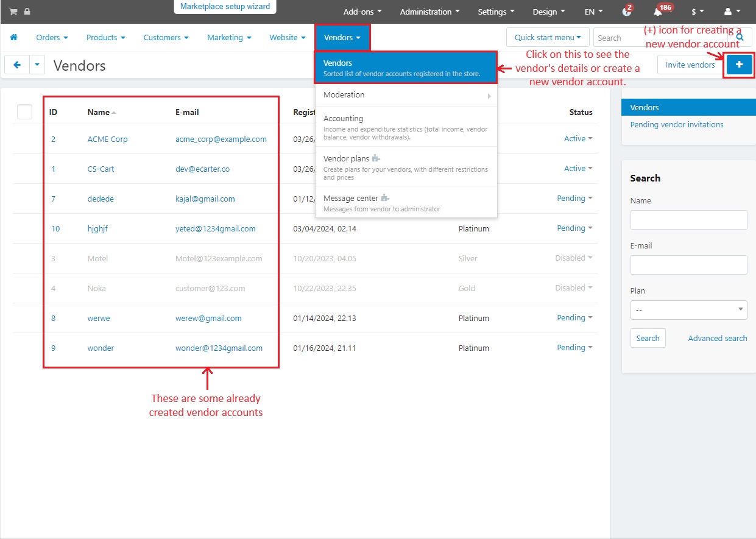Open the Advanced search link
Image resolution: width=756 pixels, height=539 pixels.
pos(718,338)
